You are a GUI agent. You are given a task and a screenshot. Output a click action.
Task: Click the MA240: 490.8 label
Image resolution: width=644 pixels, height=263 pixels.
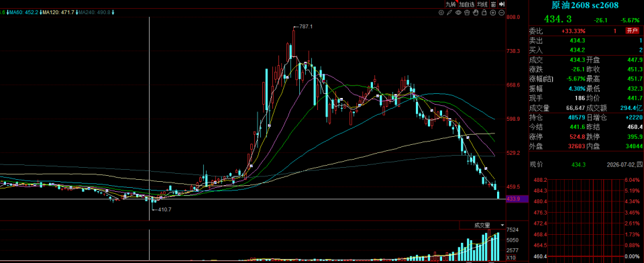pyautogui.click(x=95, y=12)
